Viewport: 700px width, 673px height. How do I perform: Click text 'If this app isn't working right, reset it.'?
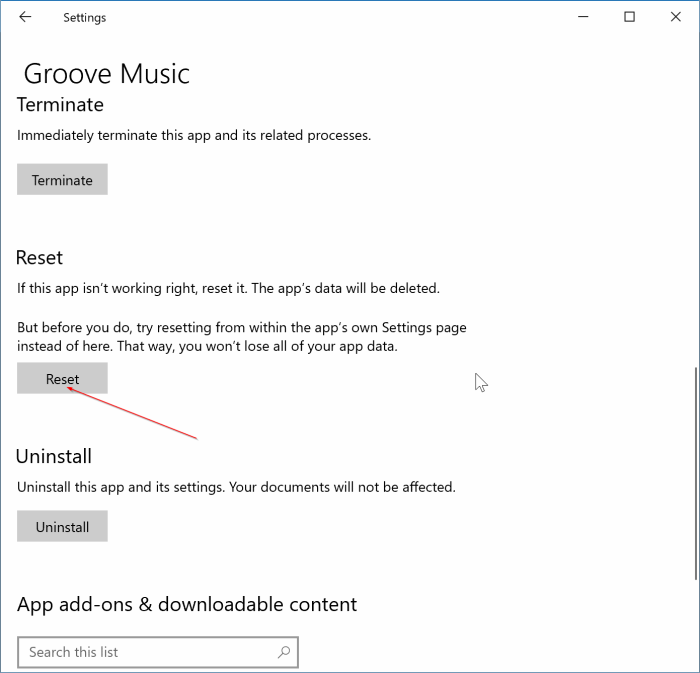click(132, 288)
